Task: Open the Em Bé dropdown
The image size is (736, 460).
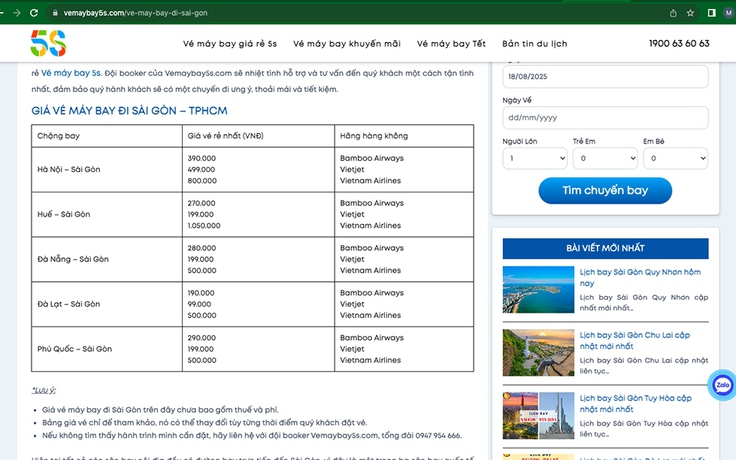Action: click(675, 158)
